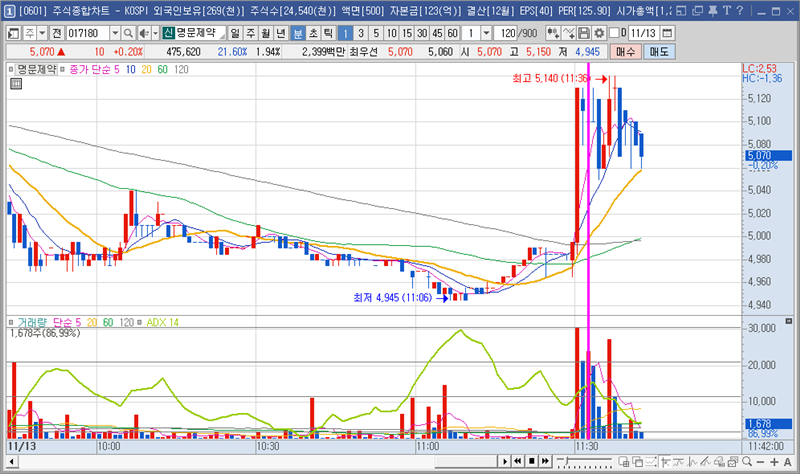Click the 매도 (sell) button
The image size is (800, 474).
click(659, 51)
